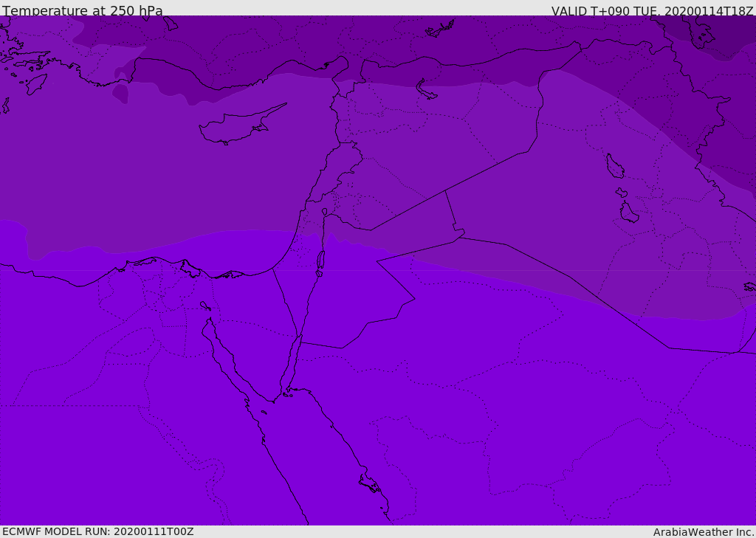
Task: Click the ECMWF MODEL RUN label
Action: (x=98, y=531)
